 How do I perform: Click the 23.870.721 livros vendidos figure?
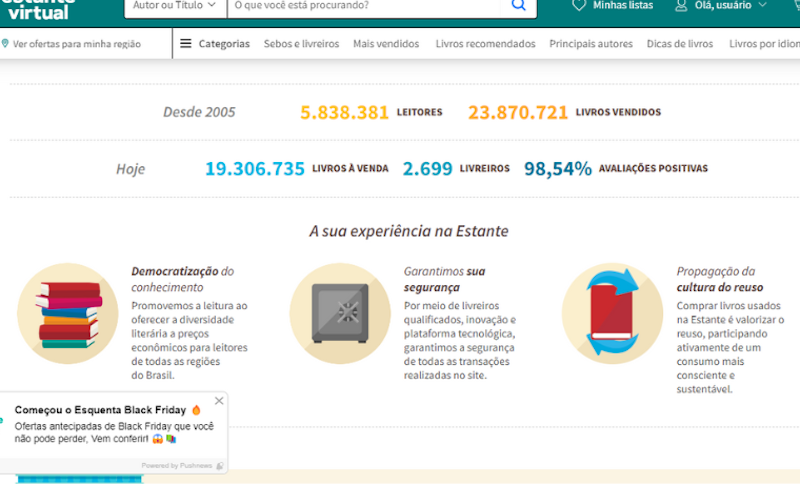(x=518, y=112)
